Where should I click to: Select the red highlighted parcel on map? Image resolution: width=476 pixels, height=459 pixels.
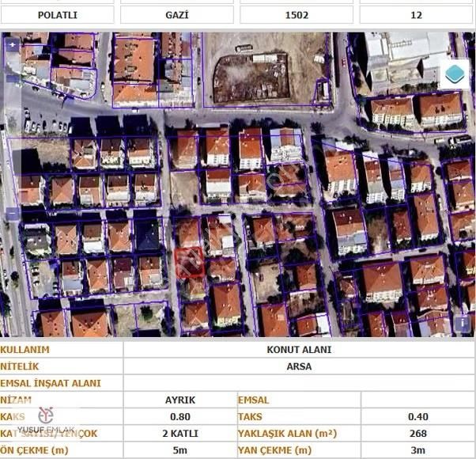pyautogui.click(x=190, y=262)
